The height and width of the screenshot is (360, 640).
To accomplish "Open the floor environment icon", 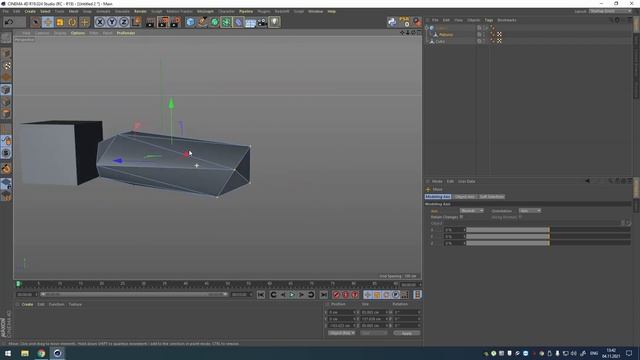I will [250, 22].
